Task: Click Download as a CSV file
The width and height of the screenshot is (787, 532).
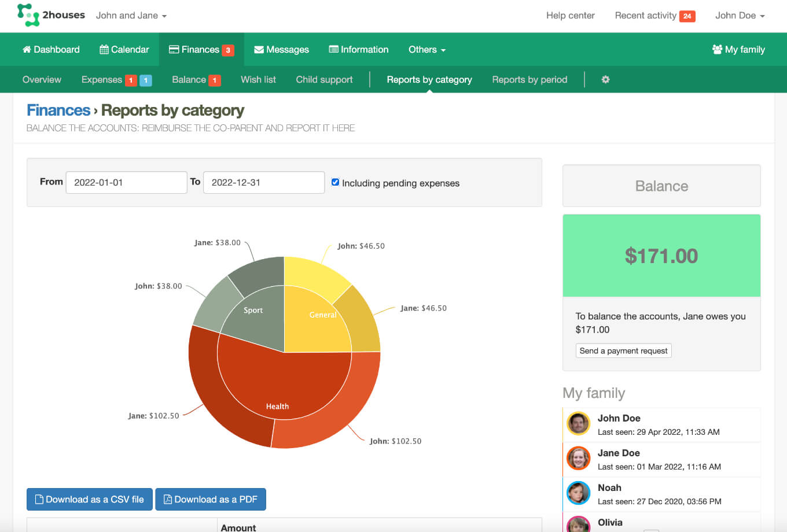Action: (90, 500)
